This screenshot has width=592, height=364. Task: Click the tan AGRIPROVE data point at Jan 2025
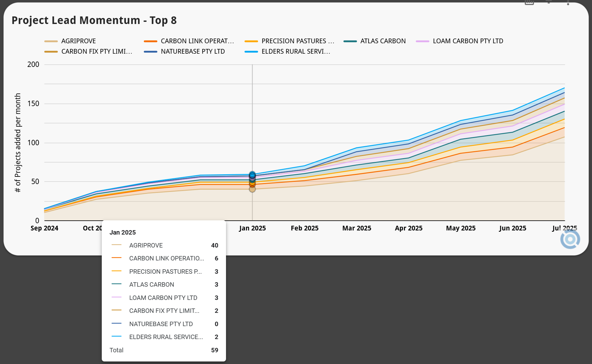pyautogui.click(x=252, y=189)
